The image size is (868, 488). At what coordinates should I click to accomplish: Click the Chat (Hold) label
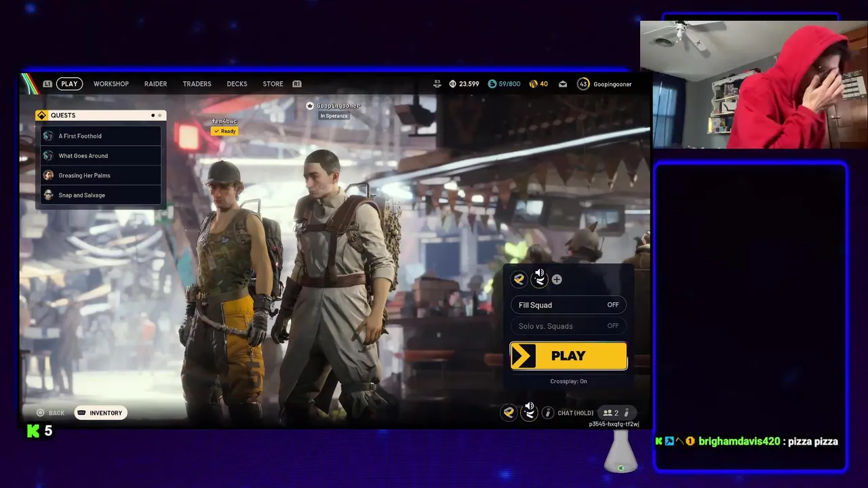[576, 413]
